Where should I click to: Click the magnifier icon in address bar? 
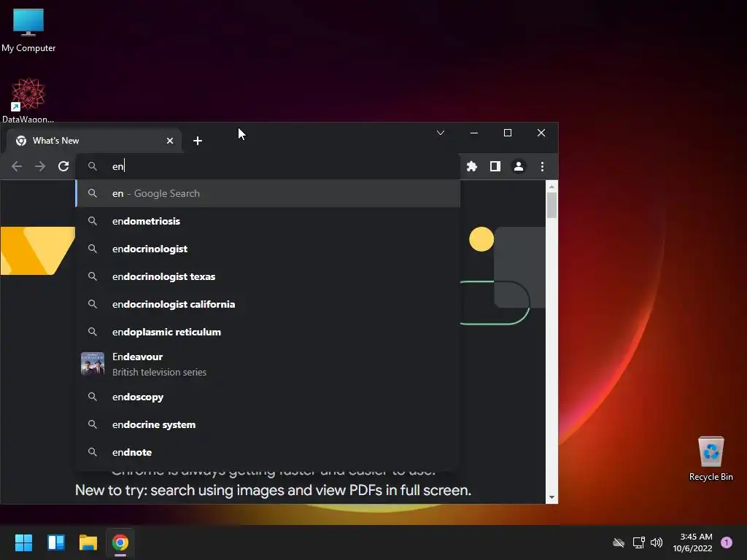pos(93,166)
